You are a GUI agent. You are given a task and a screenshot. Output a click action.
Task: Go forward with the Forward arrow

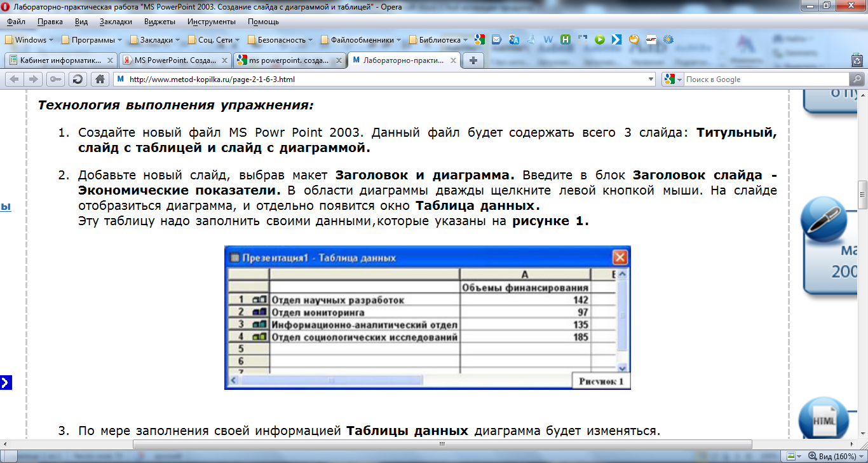(x=34, y=79)
